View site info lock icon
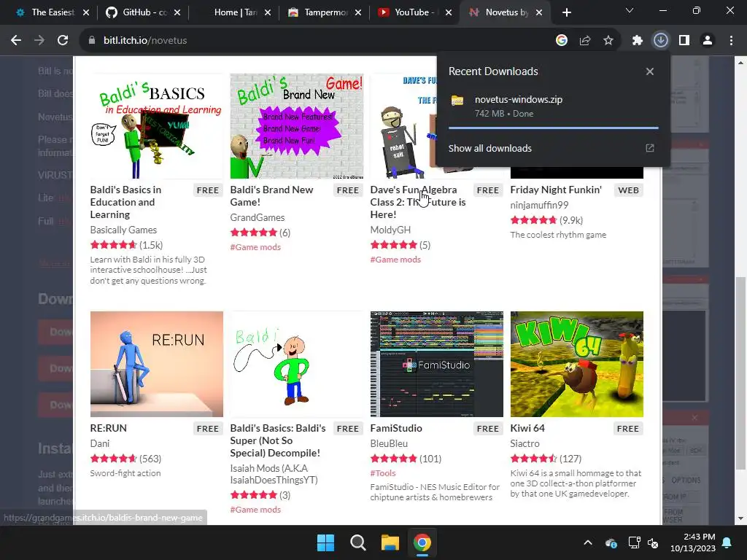 click(92, 41)
